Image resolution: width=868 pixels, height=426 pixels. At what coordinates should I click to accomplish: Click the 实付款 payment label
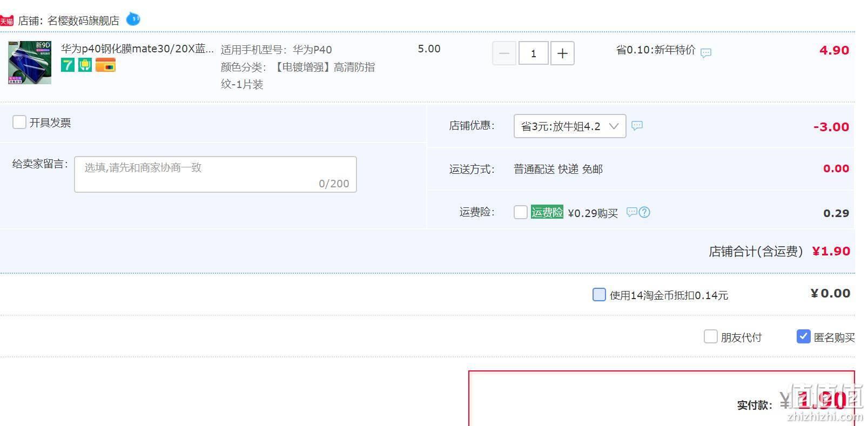coord(755,405)
